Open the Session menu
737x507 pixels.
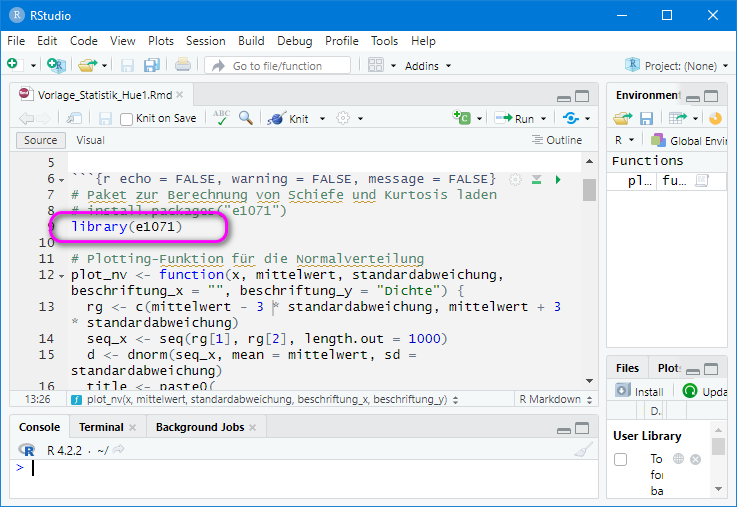pyautogui.click(x=205, y=41)
